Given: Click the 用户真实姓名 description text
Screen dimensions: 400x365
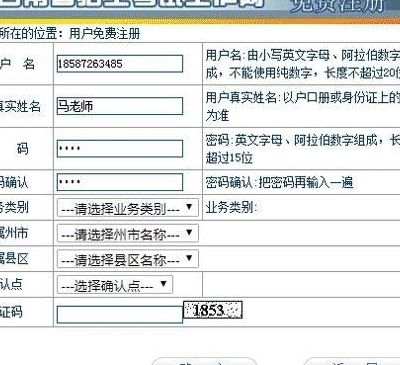Looking at the screenshot, I should (x=303, y=106).
